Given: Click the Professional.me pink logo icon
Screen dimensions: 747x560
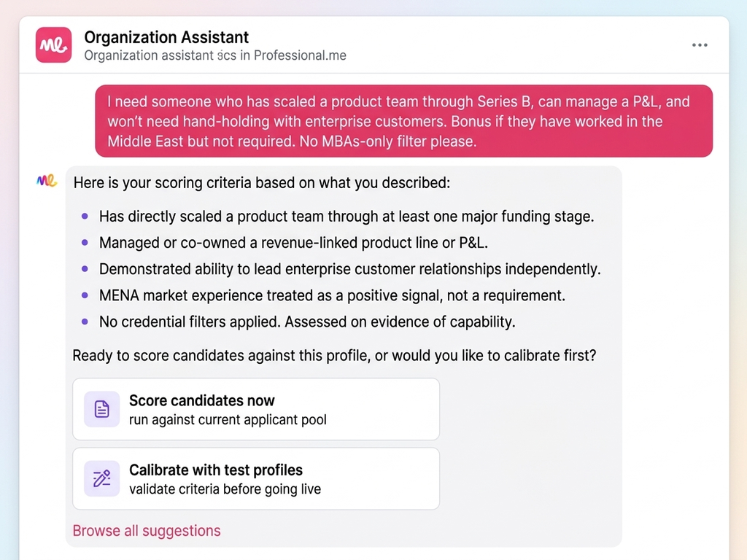Looking at the screenshot, I should 53,45.
